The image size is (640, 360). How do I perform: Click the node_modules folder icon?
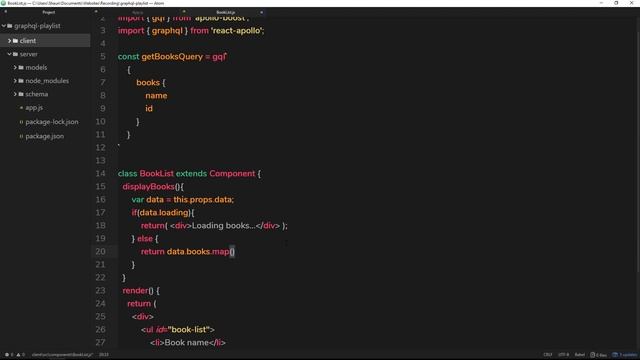pyautogui.click(x=21, y=81)
